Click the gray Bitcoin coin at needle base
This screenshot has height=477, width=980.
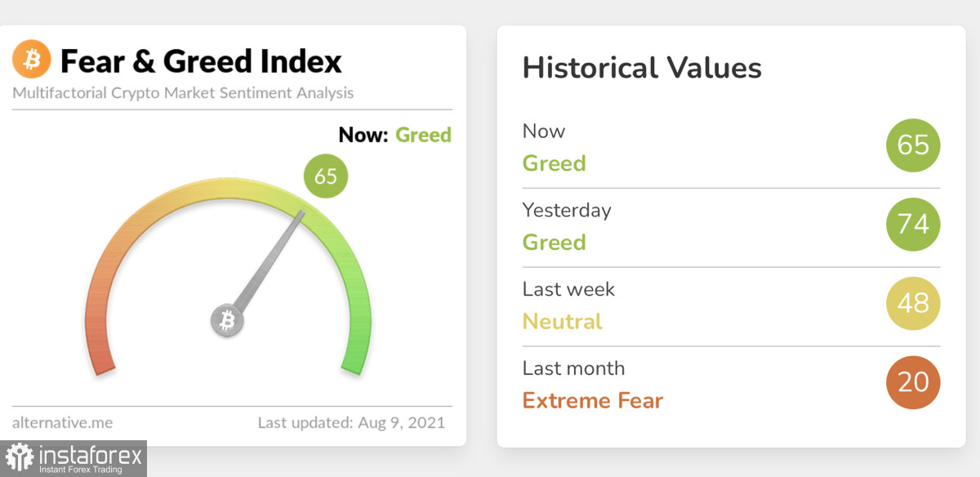[228, 321]
